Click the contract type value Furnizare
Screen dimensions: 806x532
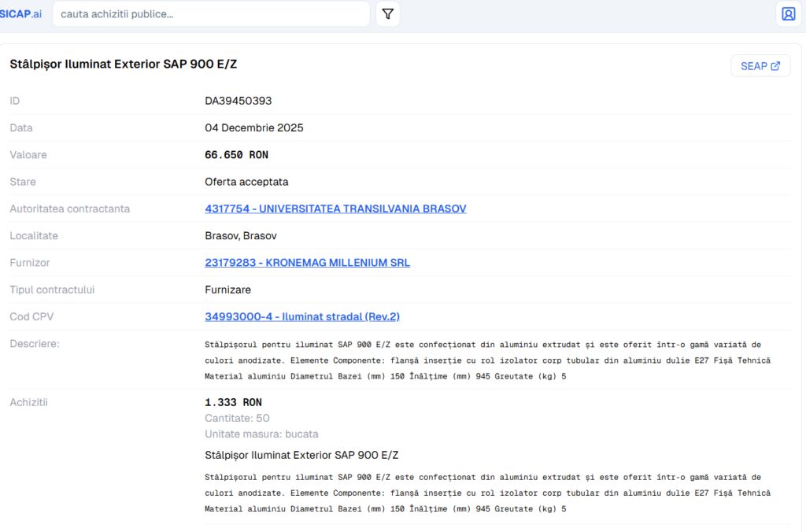[229, 290]
